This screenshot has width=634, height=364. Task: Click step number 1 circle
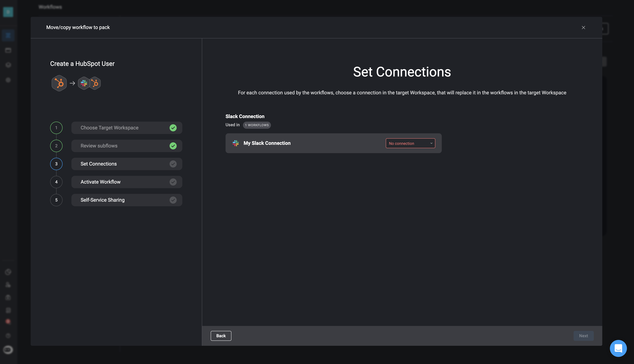point(56,128)
